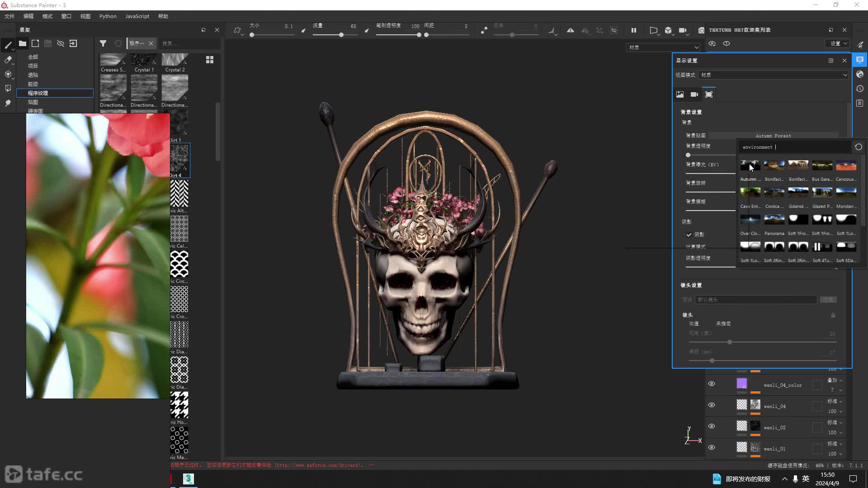Click the Autumn Forest background map button

click(x=773, y=136)
